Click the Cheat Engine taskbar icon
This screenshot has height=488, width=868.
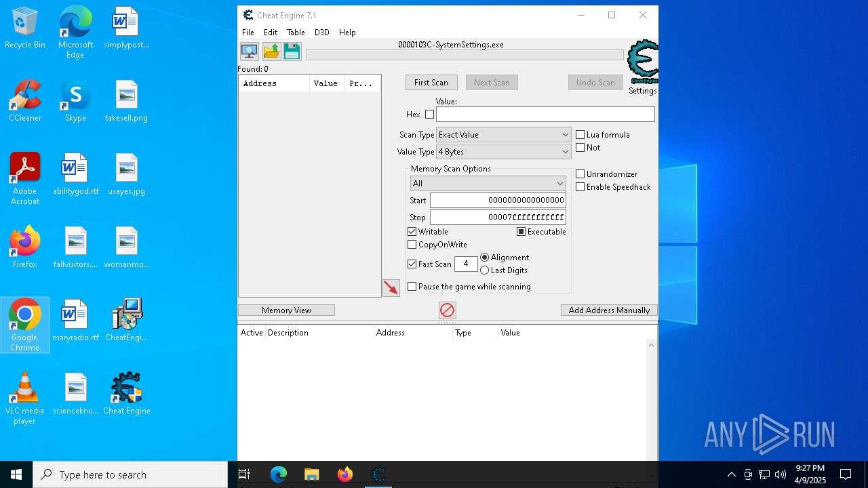coord(378,474)
